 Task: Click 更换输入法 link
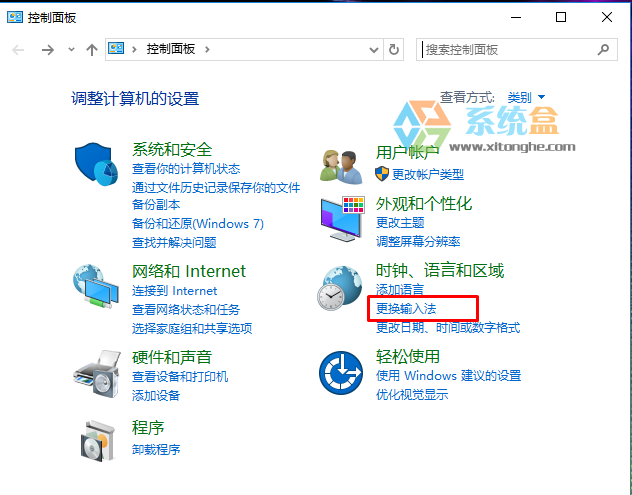tap(406, 309)
